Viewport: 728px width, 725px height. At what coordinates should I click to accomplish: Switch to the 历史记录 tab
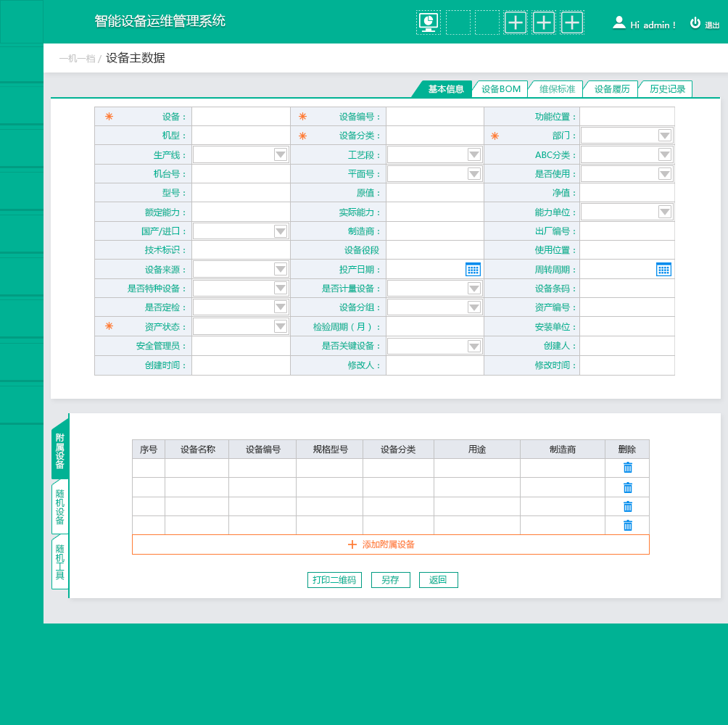(x=666, y=89)
